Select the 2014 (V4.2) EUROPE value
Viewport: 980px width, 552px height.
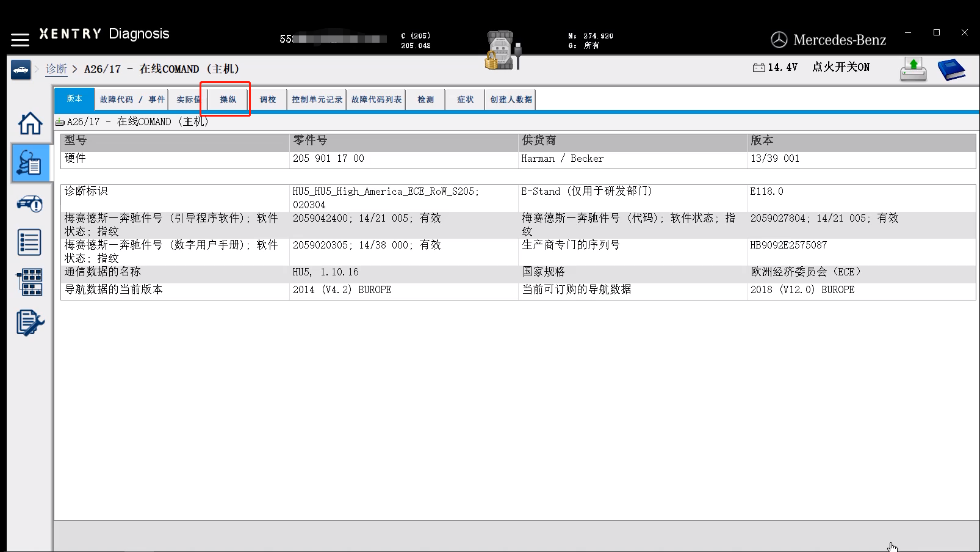(x=342, y=290)
